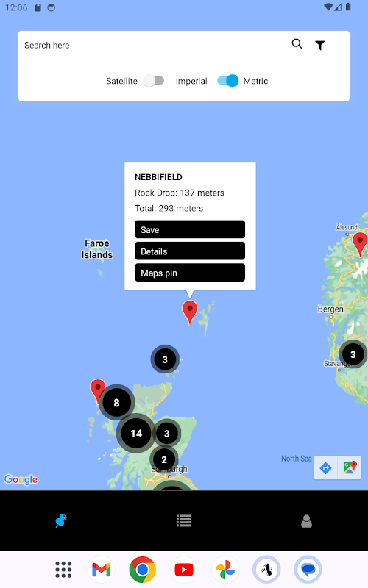
Task: Save the Nebbifield location
Action: (190, 229)
